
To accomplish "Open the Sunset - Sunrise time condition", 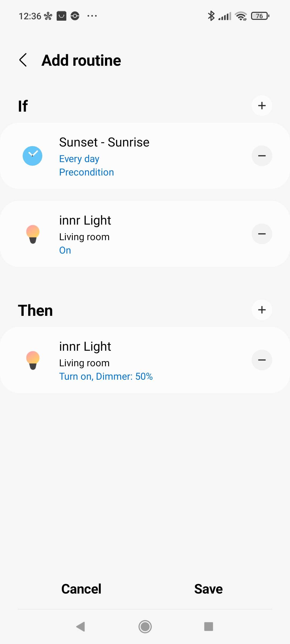I will pos(104,142).
